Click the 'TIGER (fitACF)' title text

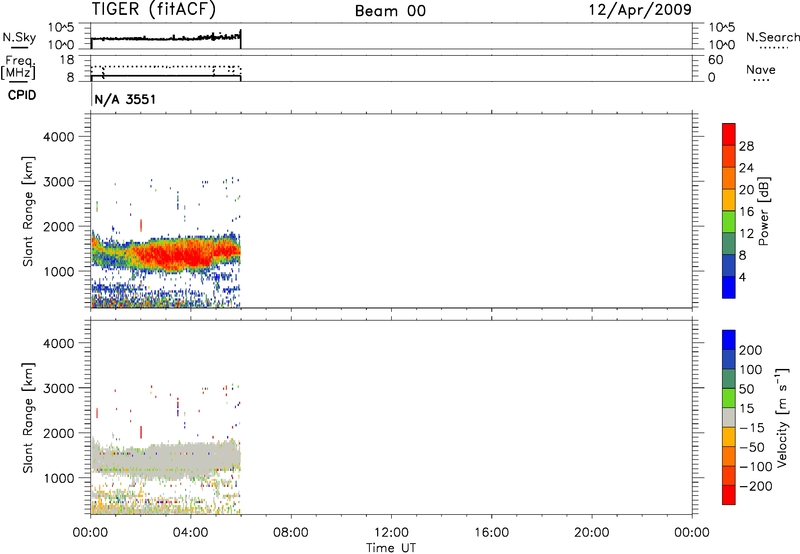(154, 9)
